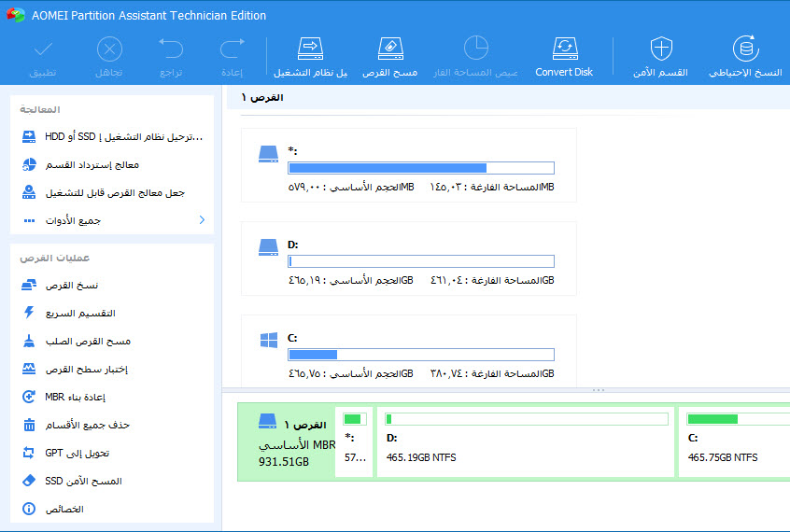Expand All Tools chevron arrow
This screenshot has height=532, width=790.
(x=202, y=219)
